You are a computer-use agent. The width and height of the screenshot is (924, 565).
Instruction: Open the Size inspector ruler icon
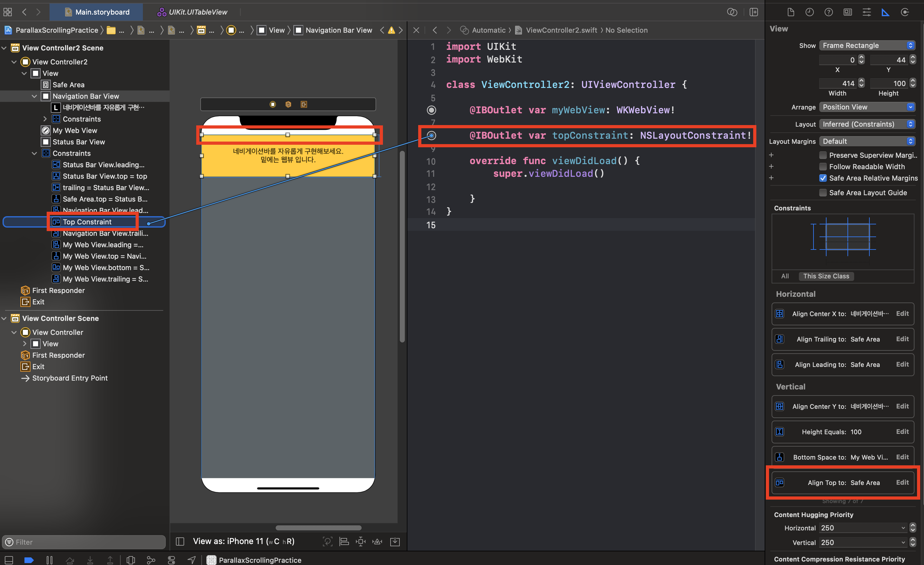885,12
